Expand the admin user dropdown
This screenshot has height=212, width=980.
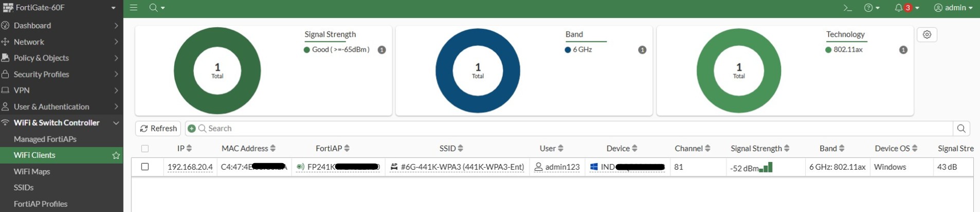pyautogui.click(x=954, y=8)
